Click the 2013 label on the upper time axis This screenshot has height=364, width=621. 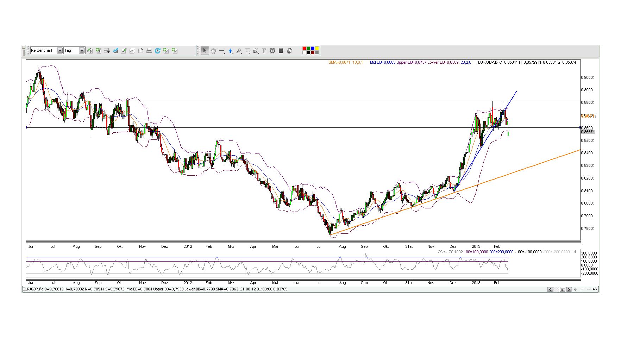pyautogui.click(x=476, y=247)
